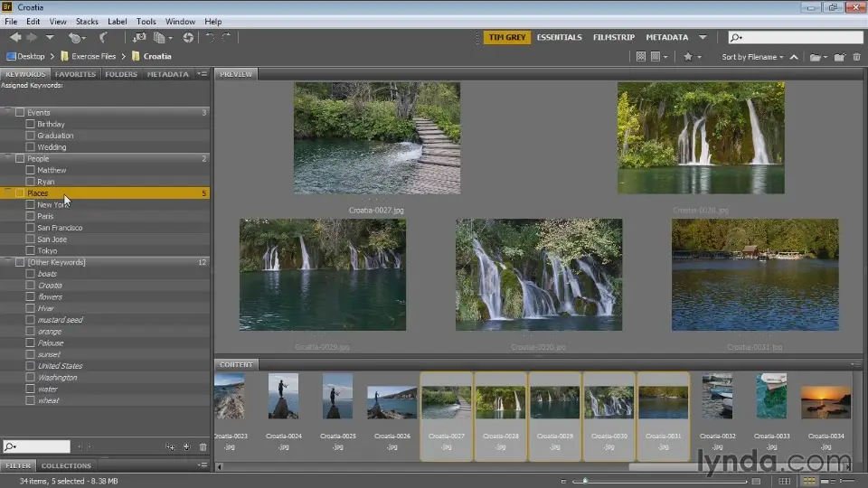This screenshot has height=488, width=868.
Task: Click the thumbnail size slider
Action: point(585,481)
